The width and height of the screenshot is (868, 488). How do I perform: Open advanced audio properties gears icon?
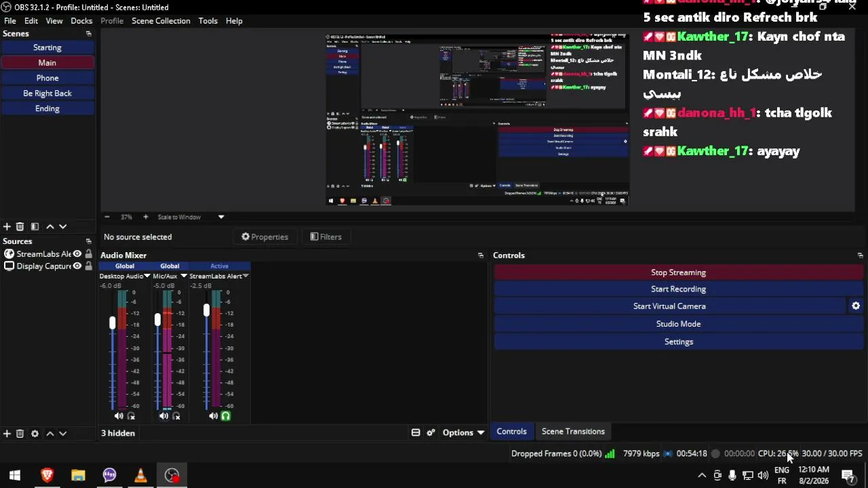[x=431, y=432]
